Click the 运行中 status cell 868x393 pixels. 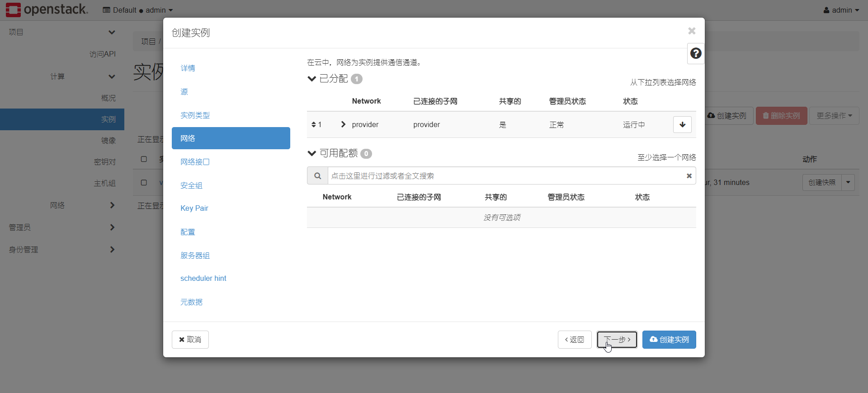click(634, 124)
